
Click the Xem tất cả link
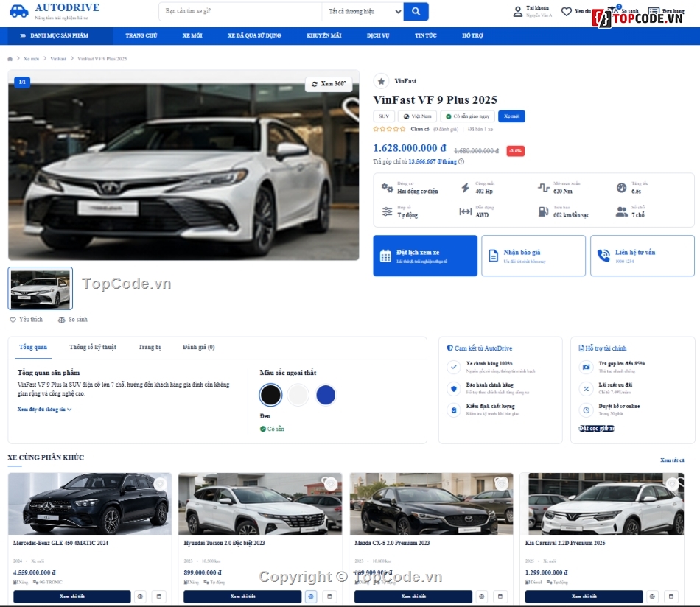[x=672, y=460]
